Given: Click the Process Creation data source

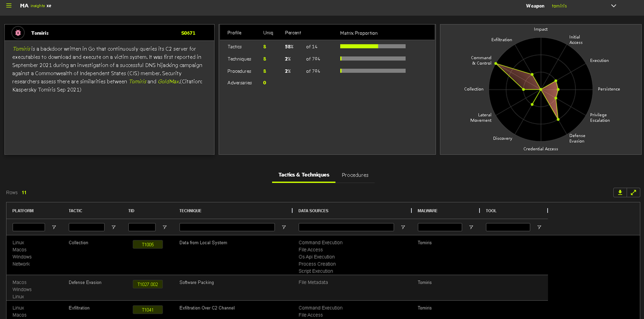Looking at the screenshot, I should click(x=317, y=264).
